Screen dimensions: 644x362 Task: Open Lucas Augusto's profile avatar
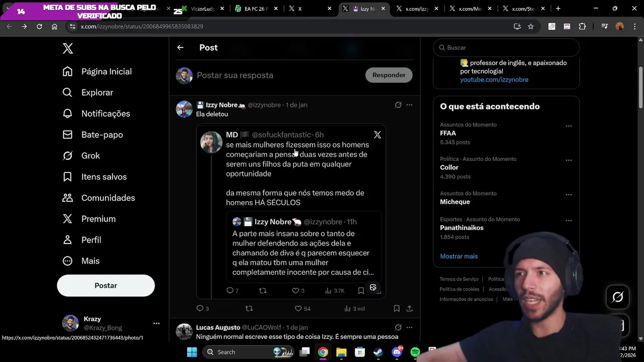tap(184, 332)
